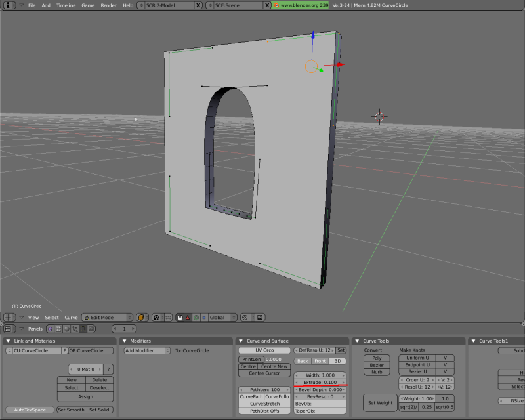
Task: Toggle the CurvePath option
Action: coord(251,396)
